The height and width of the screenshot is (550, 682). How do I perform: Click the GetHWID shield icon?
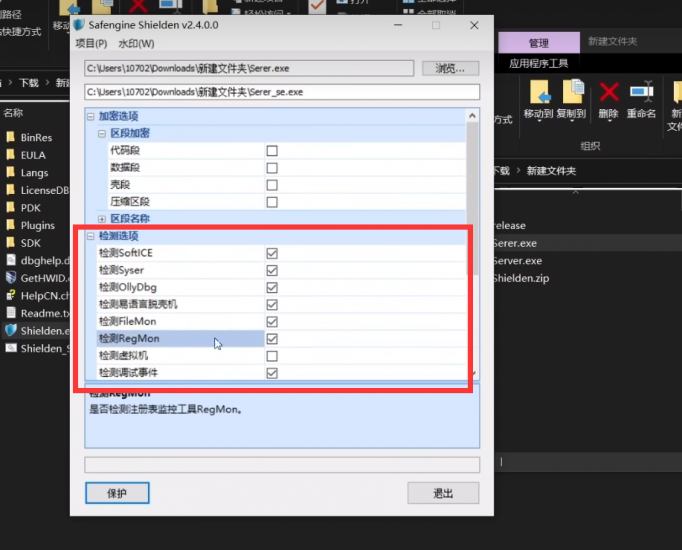click(x=11, y=278)
